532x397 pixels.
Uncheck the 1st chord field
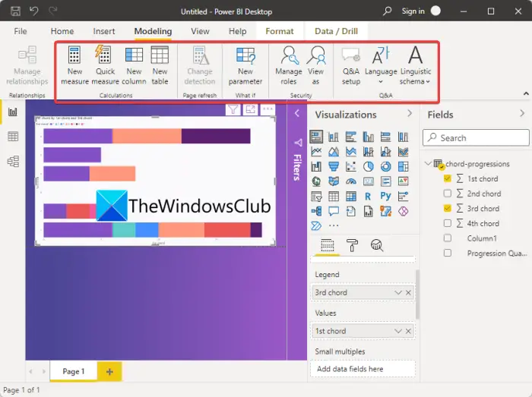[x=448, y=178]
